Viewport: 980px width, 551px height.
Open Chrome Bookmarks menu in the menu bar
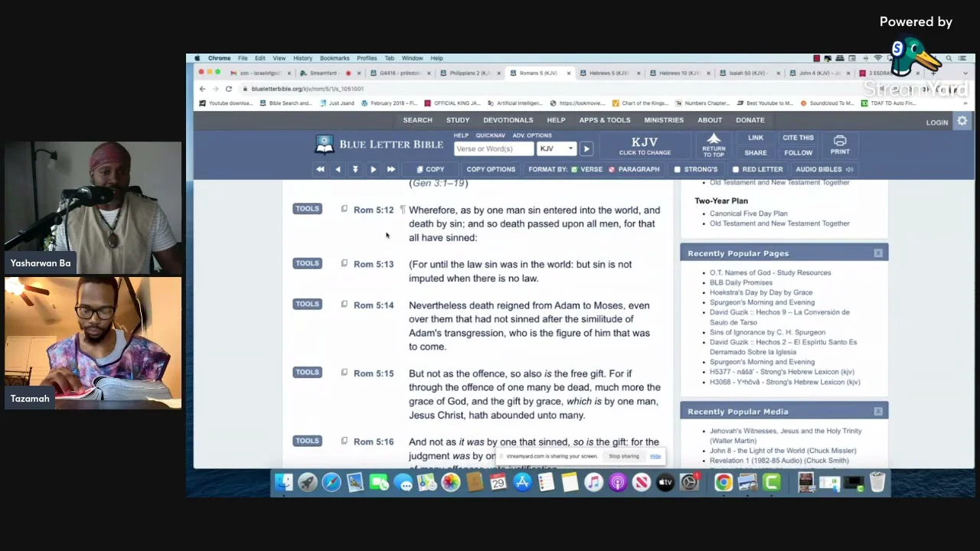pyautogui.click(x=335, y=58)
